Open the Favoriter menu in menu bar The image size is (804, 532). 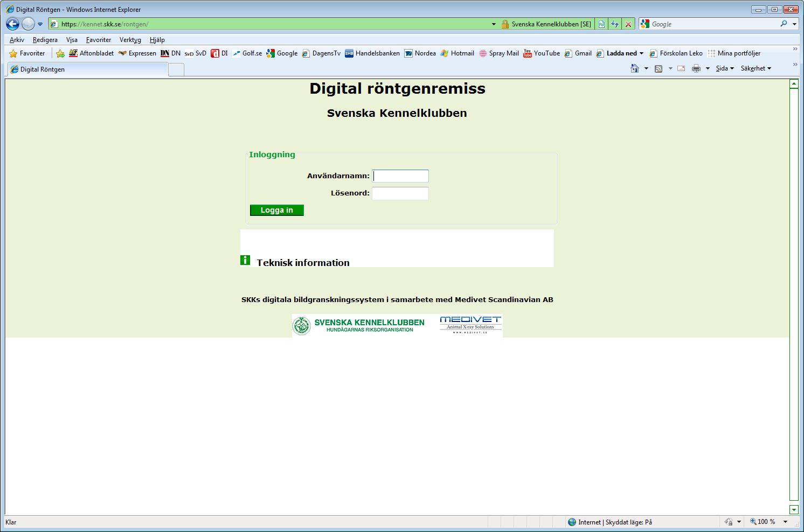pyautogui.click(x=99, y=40)
